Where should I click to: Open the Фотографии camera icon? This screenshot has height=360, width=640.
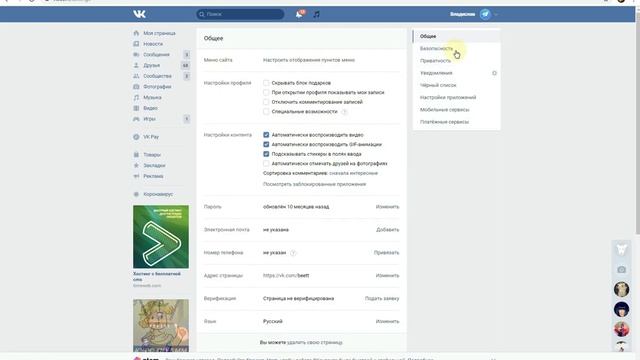[136, 87]
